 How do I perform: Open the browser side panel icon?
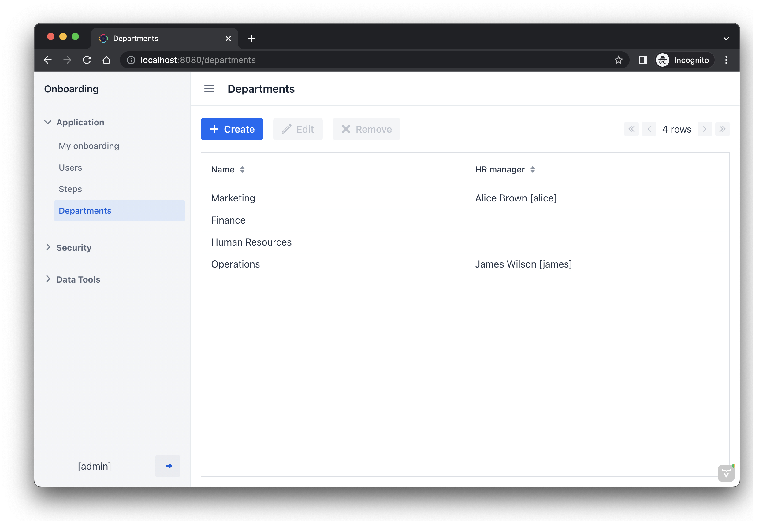pos(643,60)
